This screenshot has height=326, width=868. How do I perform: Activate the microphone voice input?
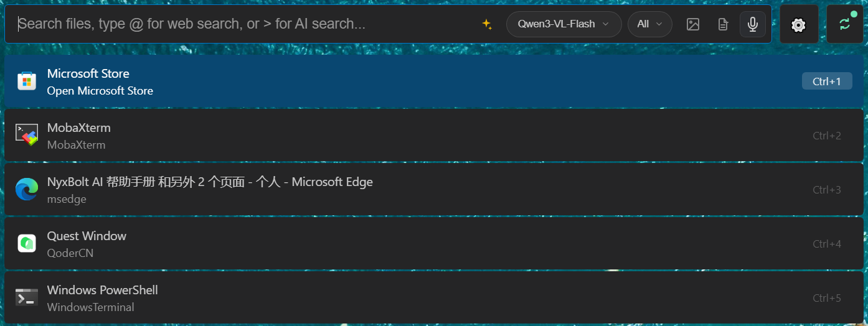[753, 24]
